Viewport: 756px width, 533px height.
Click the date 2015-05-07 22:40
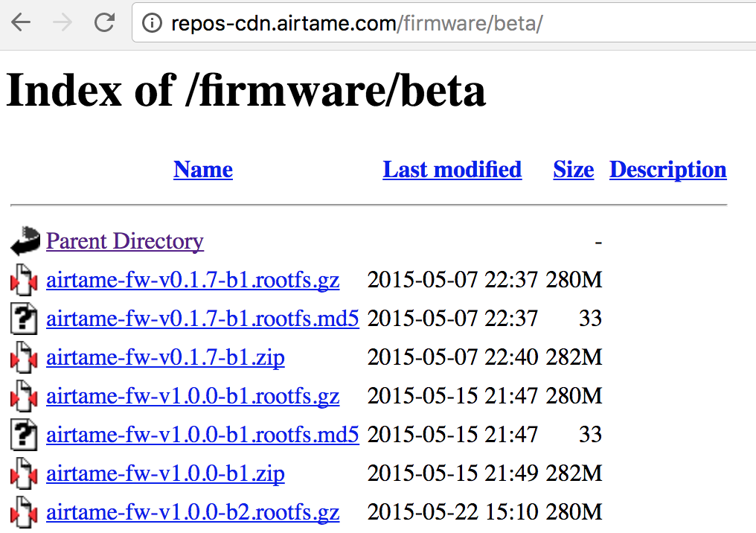click(x=452, y=357)
